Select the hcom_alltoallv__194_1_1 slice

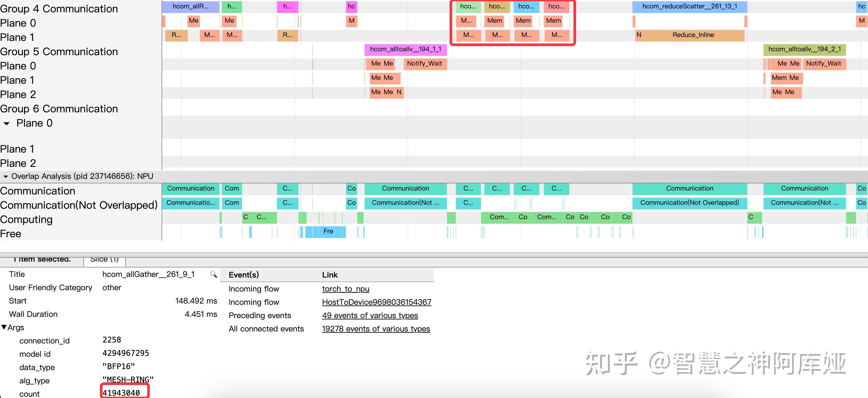pos(405,49)
